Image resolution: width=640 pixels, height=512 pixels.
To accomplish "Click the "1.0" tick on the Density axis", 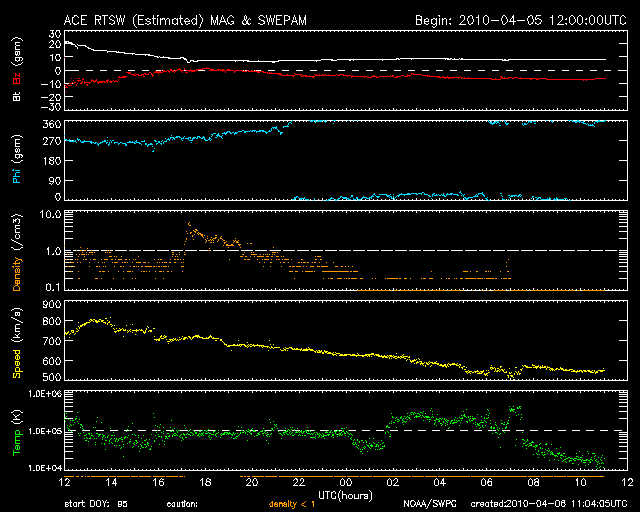I will [x=53, y=251].
